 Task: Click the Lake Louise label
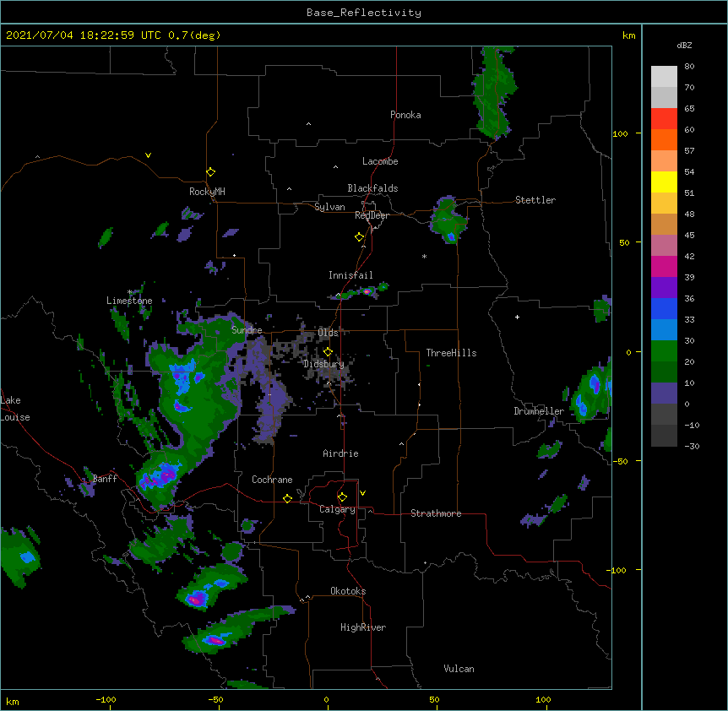click(x=15, y=409)
